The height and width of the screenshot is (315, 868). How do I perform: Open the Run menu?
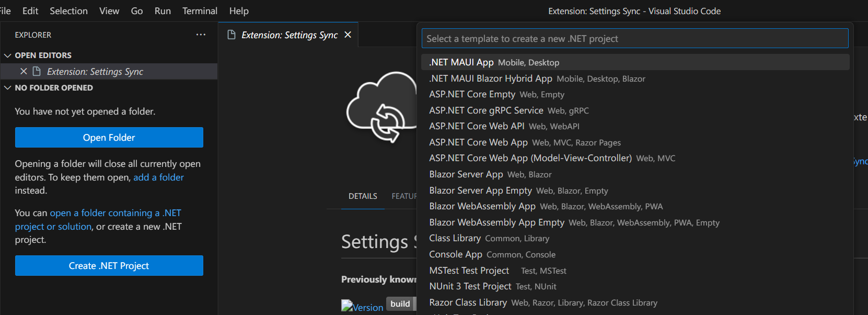163,11
